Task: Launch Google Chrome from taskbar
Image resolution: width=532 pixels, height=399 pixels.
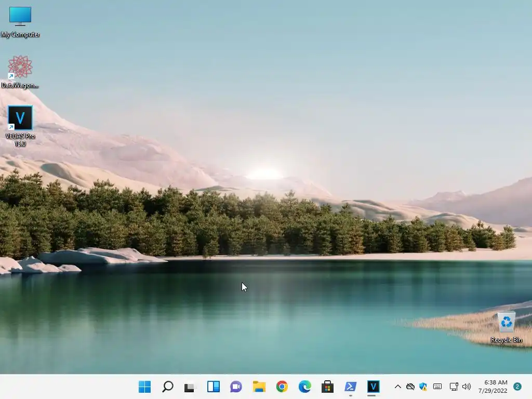Action: tap(282, 387)
